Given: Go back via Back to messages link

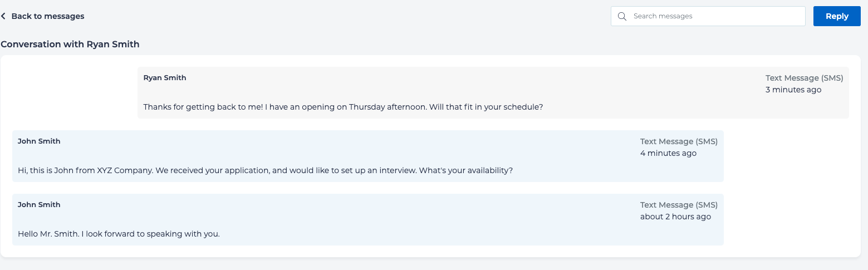Looking at the screenshot, I should [47, 16].
